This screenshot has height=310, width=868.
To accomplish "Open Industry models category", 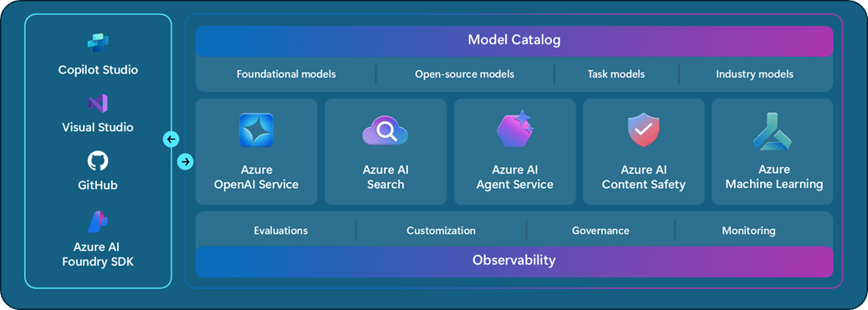I will point(754,74).
